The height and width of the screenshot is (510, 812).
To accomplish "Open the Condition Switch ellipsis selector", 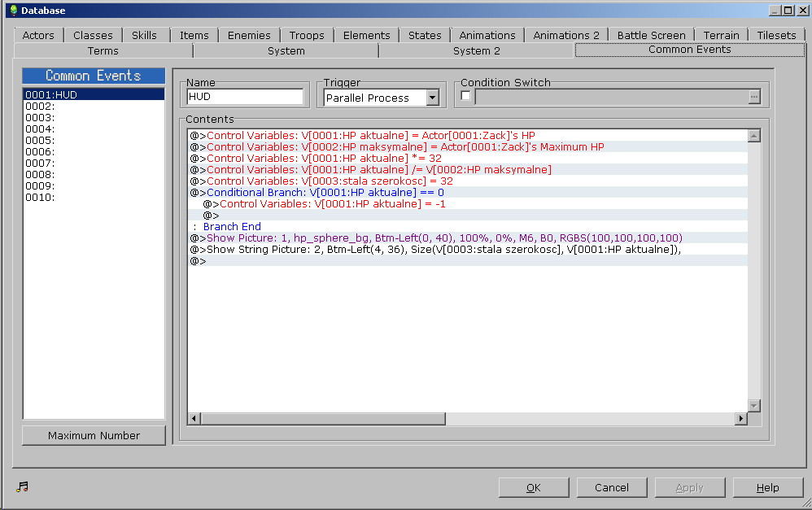I will pyautogui.click(x=754, y=97).
